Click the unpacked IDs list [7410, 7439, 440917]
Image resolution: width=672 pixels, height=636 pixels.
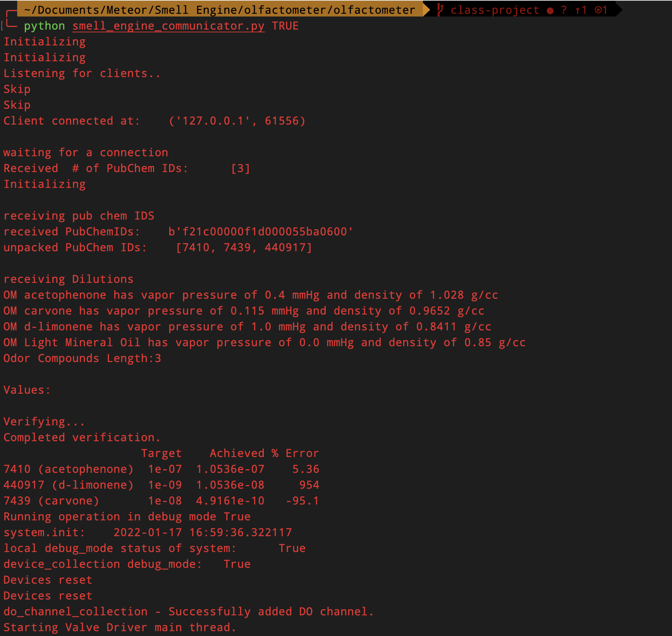[x=244, y=247]
